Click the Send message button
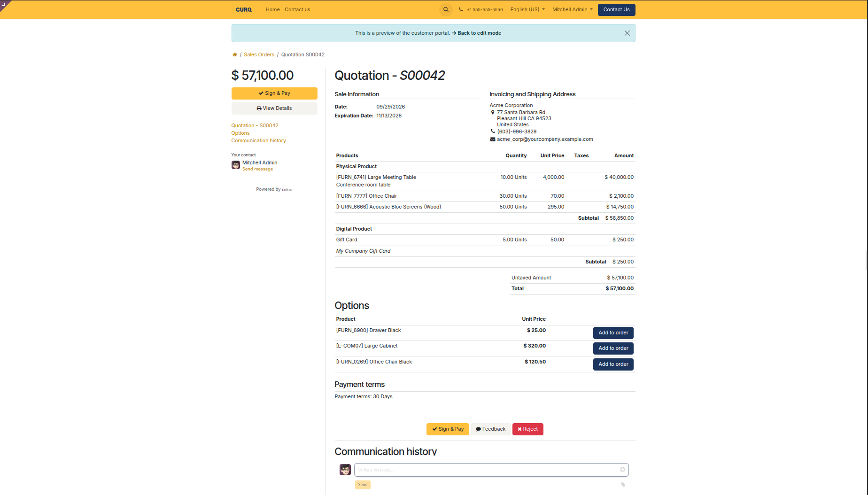 click(363, 485)
